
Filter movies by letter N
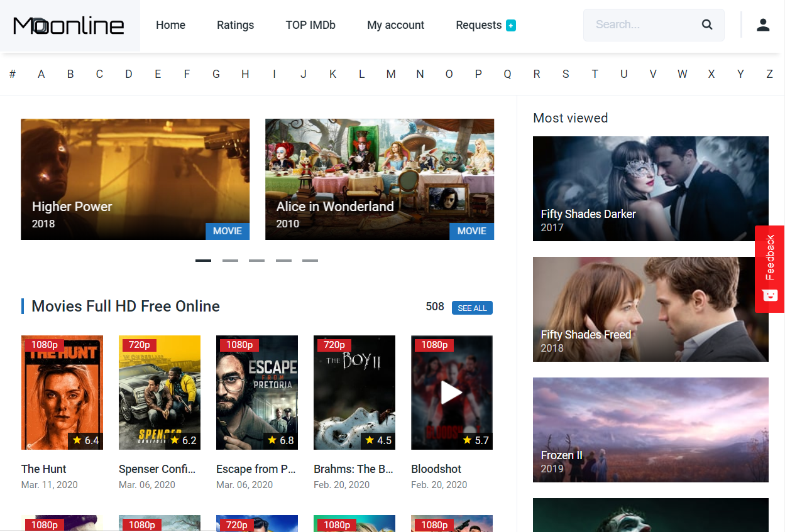(420, 74)
